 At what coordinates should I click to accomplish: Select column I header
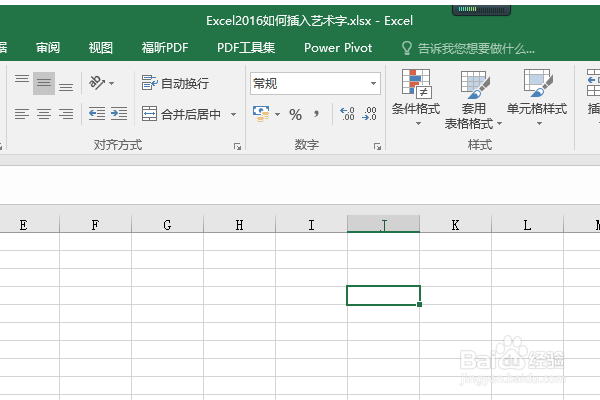point(311,224)
